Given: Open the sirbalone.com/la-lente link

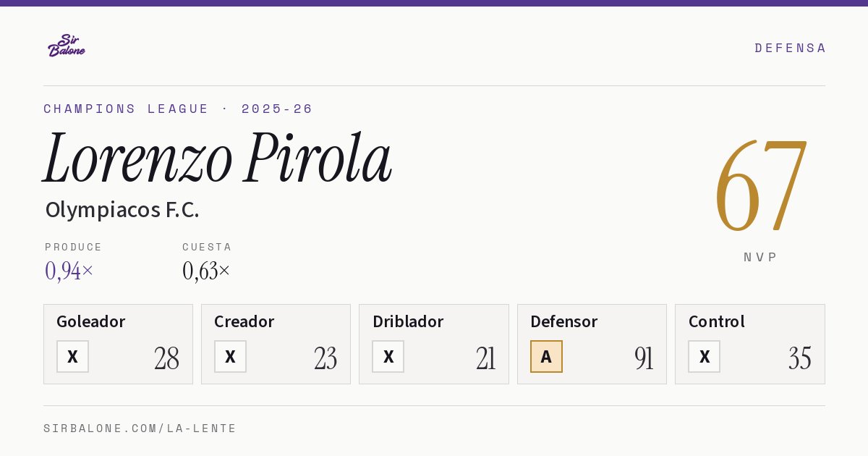Looking at the screenshot, I should pyautogui.click(x=140, y=428).
